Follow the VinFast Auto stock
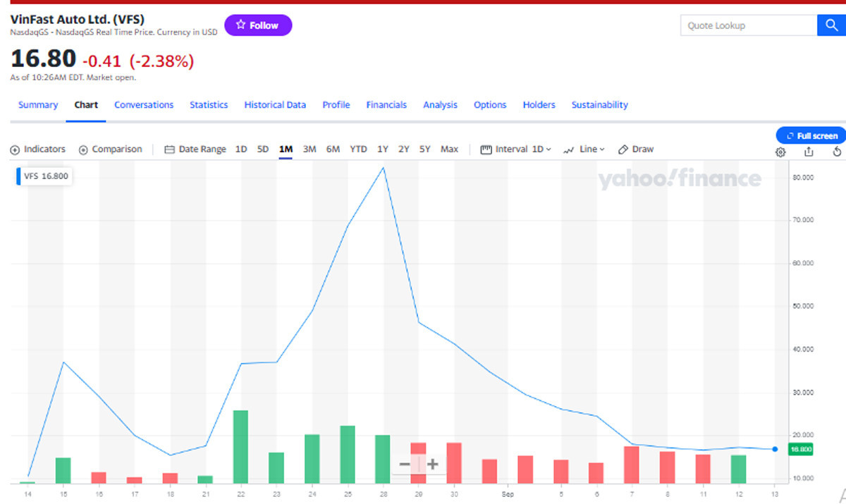The height and width of the screenshot is (504, 846). (257, 25)
